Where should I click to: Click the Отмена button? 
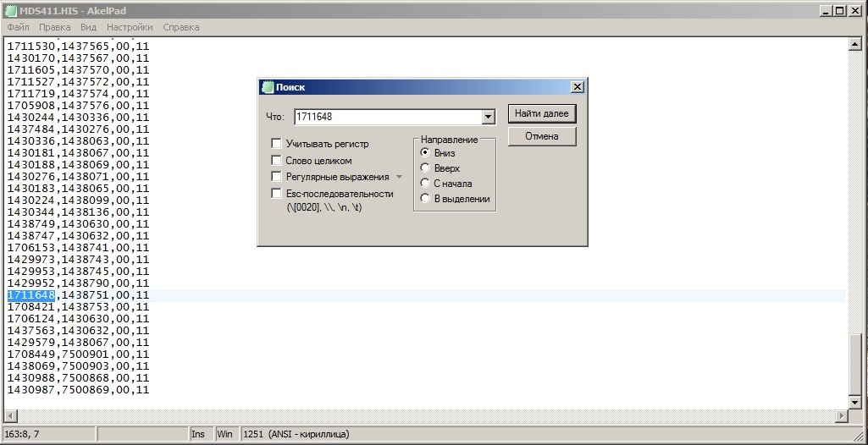pos(542,136)
